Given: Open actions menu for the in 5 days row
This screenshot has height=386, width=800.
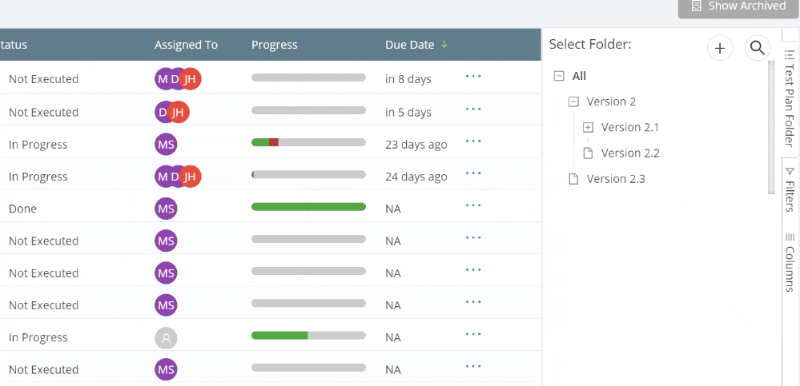Looking at the screenshot, I should click(x=473, y=109).
